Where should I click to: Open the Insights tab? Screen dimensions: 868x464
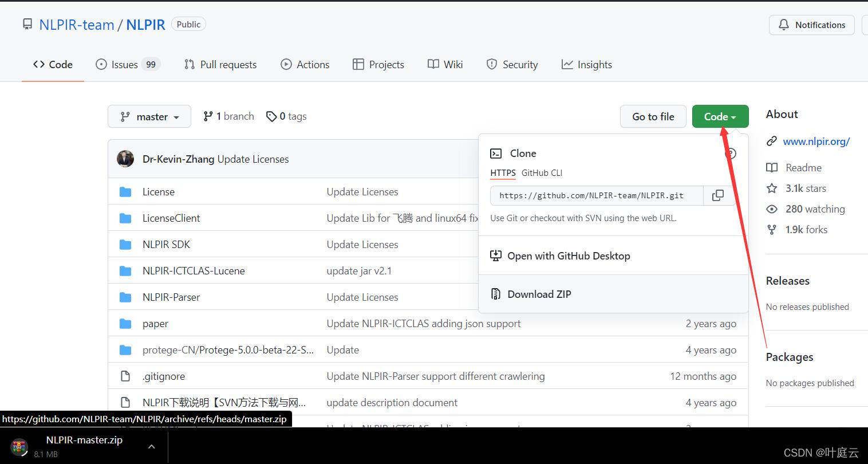587,64
